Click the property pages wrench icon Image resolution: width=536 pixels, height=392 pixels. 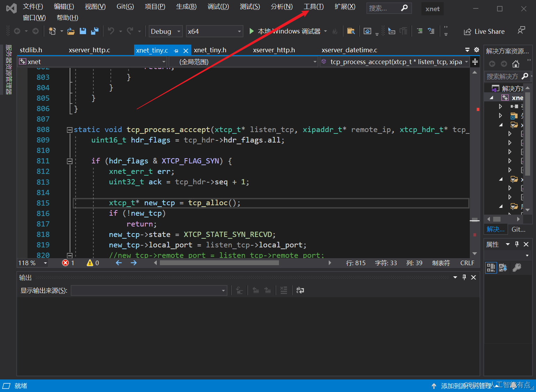click(x=517, y=268)
